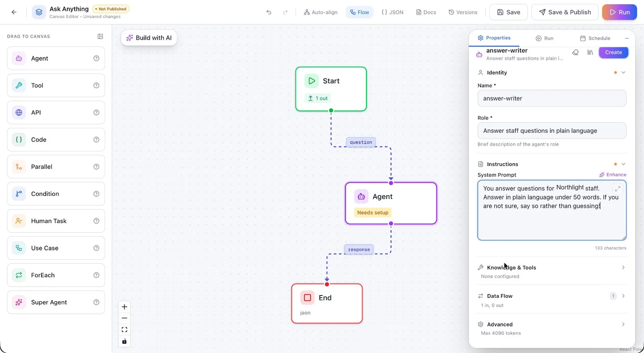Click the Role input field
The width and height of the screenshot is (644, 353).
552,131
